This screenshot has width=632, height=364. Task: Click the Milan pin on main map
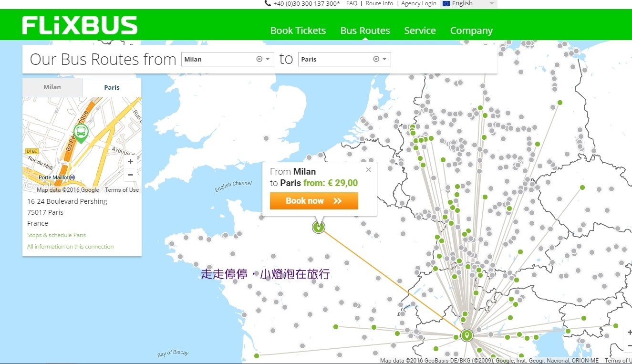click(x=466, y=335)
